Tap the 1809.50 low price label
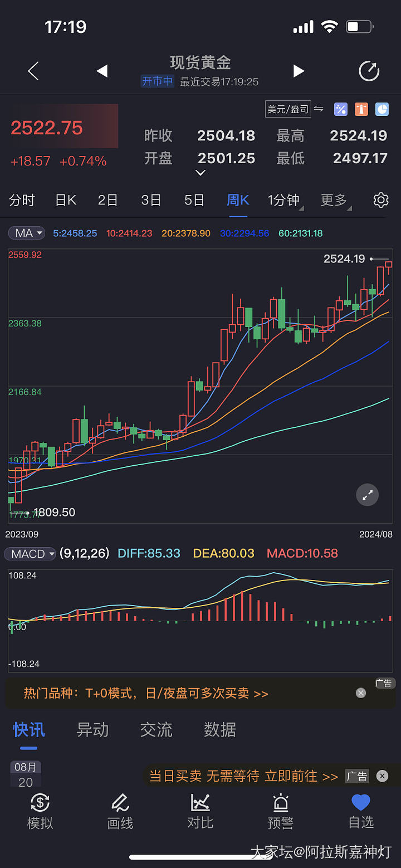 coord(54,512)
